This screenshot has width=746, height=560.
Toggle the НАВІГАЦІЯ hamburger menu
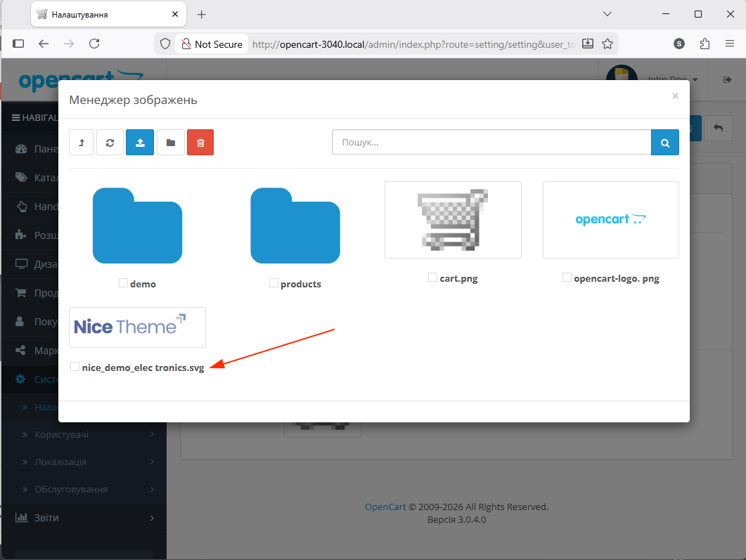pos(15,117)
